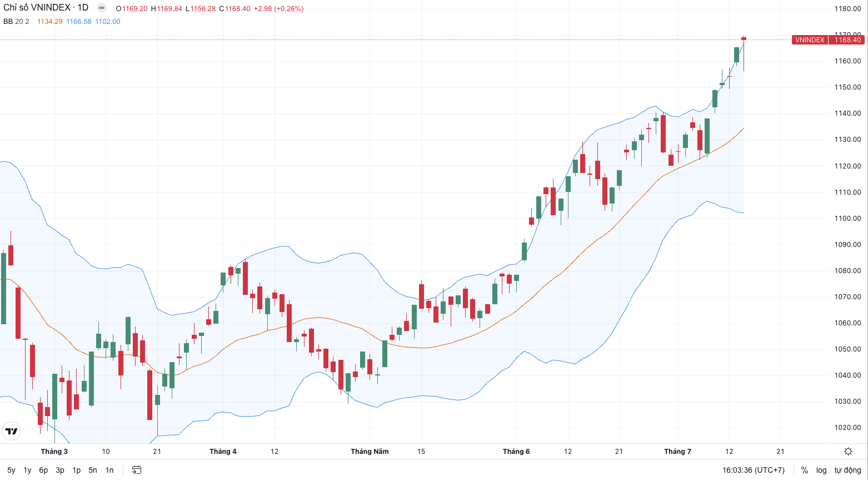868x480 pixels.
Task: Click the 1060.00 price axis label
Action: coord(847,323)
